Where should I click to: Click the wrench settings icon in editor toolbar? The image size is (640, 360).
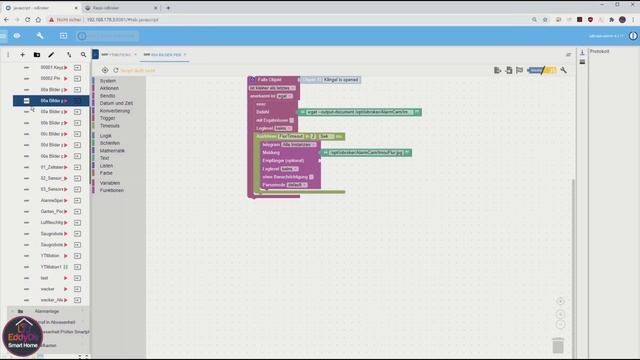564,70
